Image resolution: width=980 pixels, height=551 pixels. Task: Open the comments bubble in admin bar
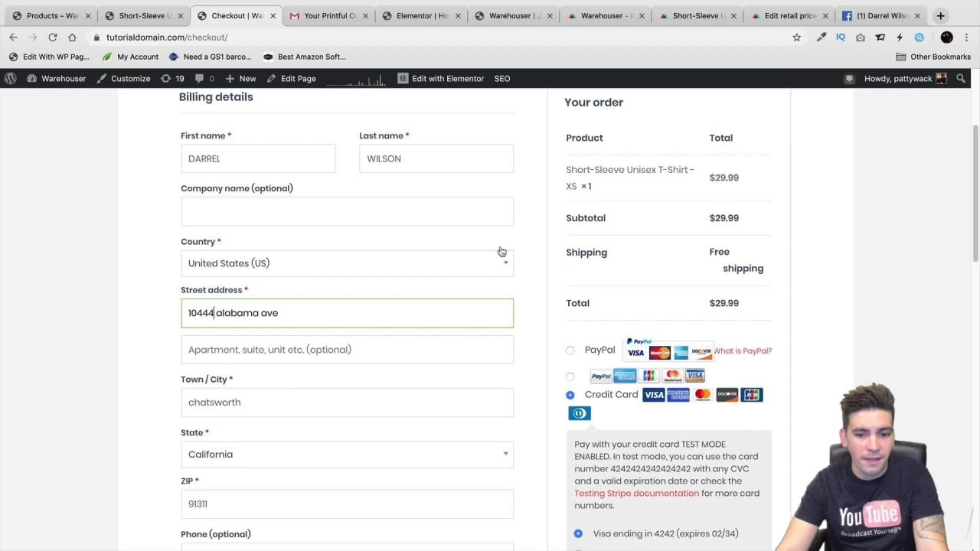[x=204, y=78]
